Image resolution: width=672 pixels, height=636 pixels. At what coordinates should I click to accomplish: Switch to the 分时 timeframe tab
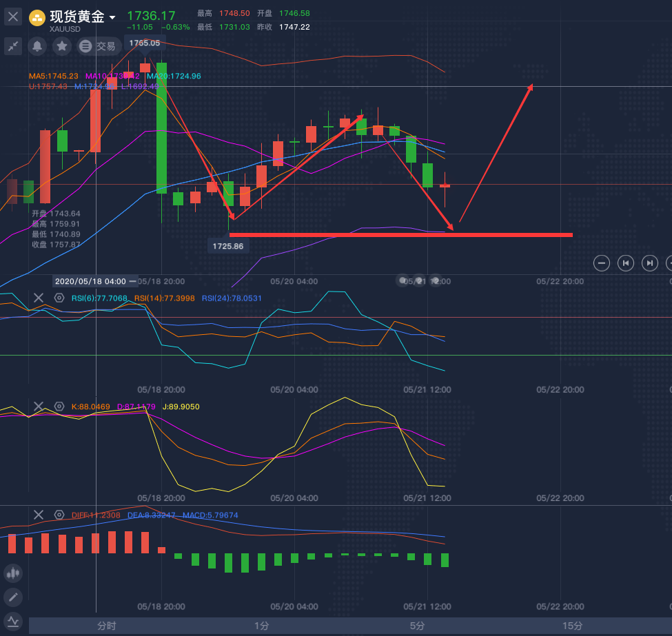[107, 626]
